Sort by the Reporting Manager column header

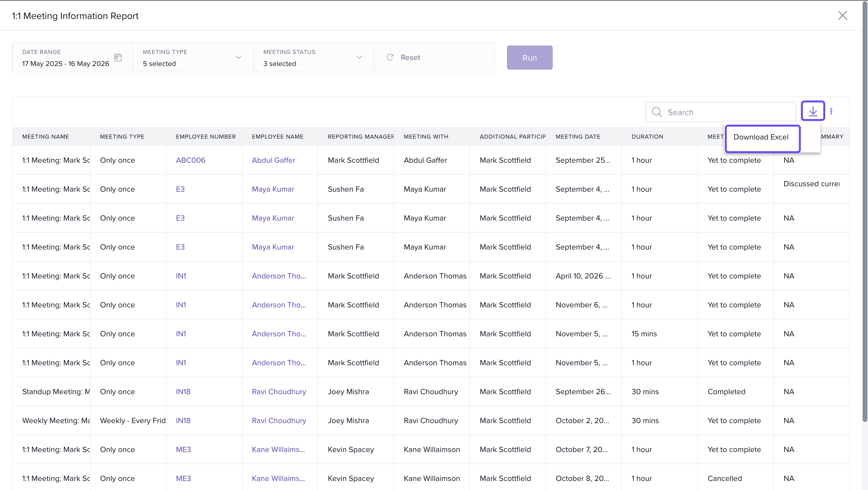tap(361, 137)
